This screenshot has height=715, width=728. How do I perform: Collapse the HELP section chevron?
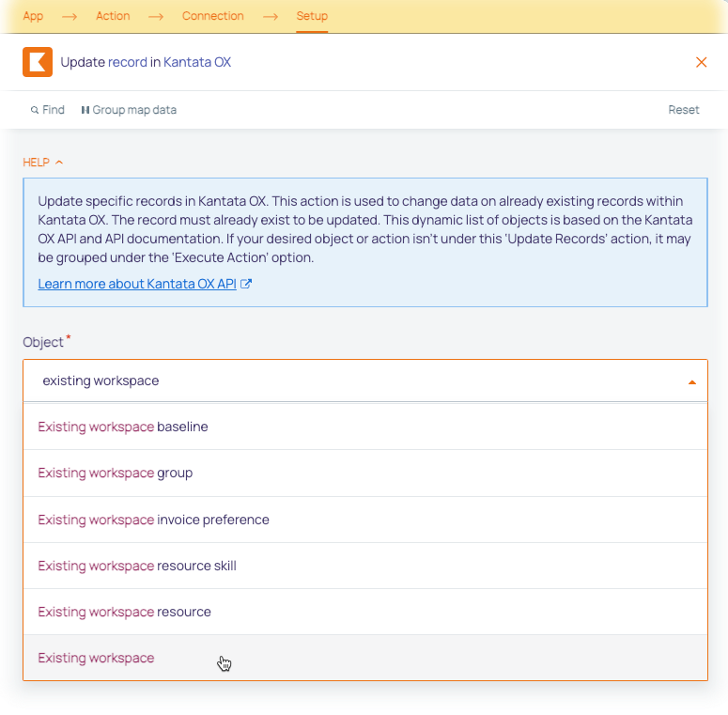click(59, 162)
